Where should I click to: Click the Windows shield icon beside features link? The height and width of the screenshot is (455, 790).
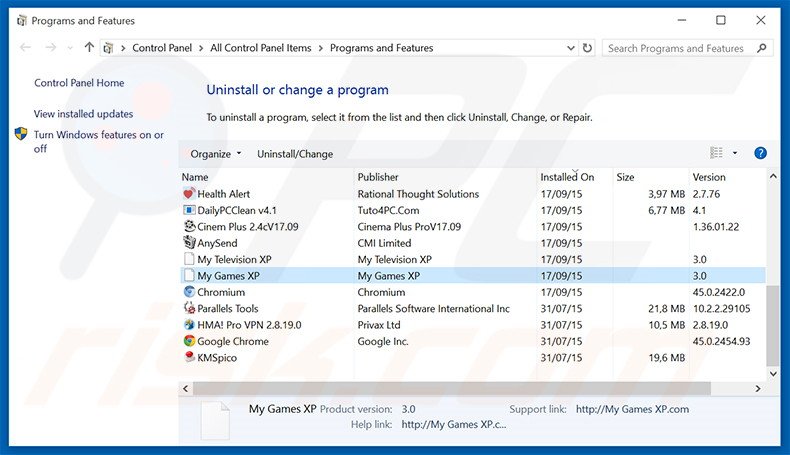pyautogui.click(x=21, y=134)
